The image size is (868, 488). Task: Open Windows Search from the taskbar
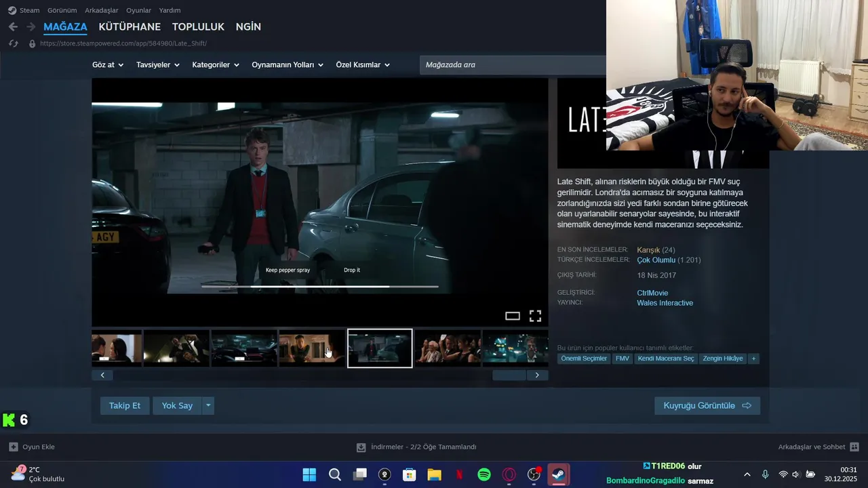(335, 474)
